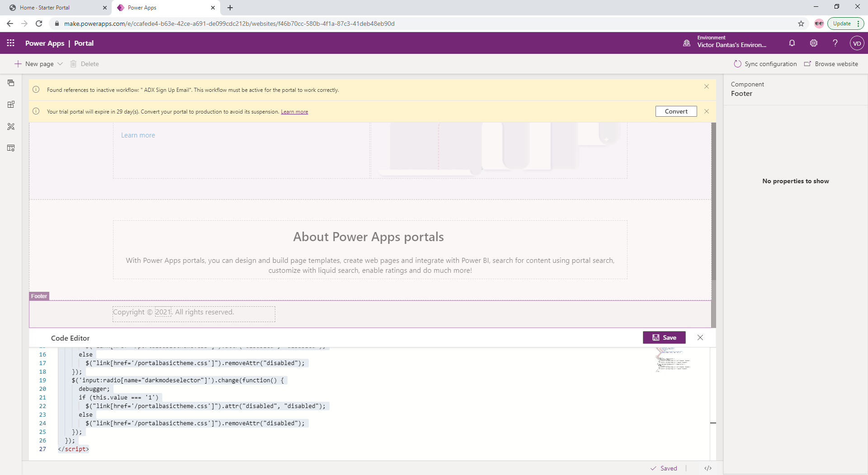Click code line 20 debugger statement

tap(94, 389)
